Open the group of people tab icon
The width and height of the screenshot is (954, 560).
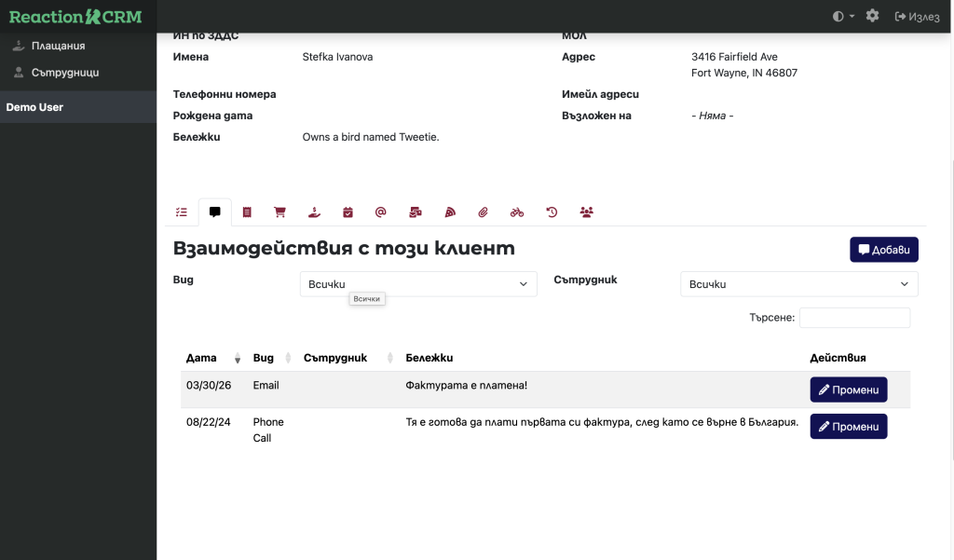[x=586, y=212]
